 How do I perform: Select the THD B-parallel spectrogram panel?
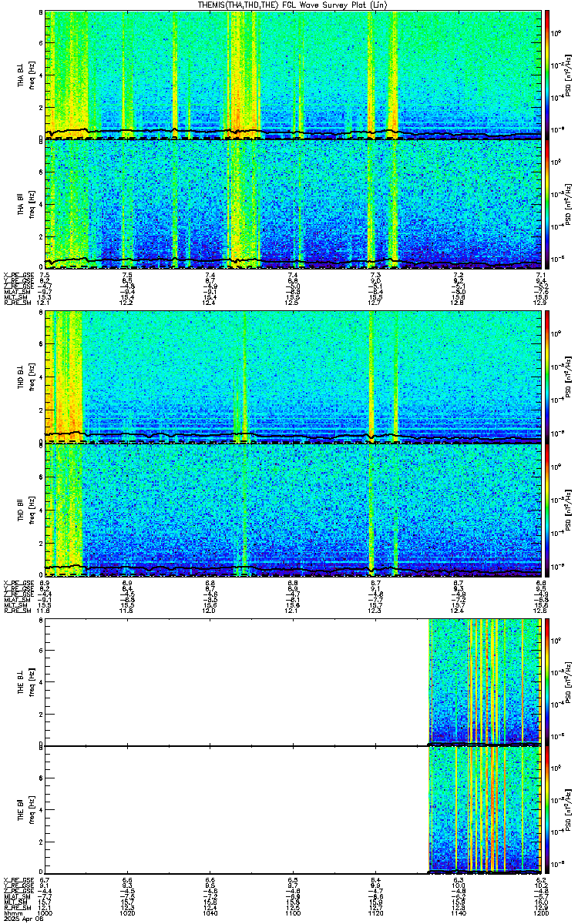click(x=293, y=508)
